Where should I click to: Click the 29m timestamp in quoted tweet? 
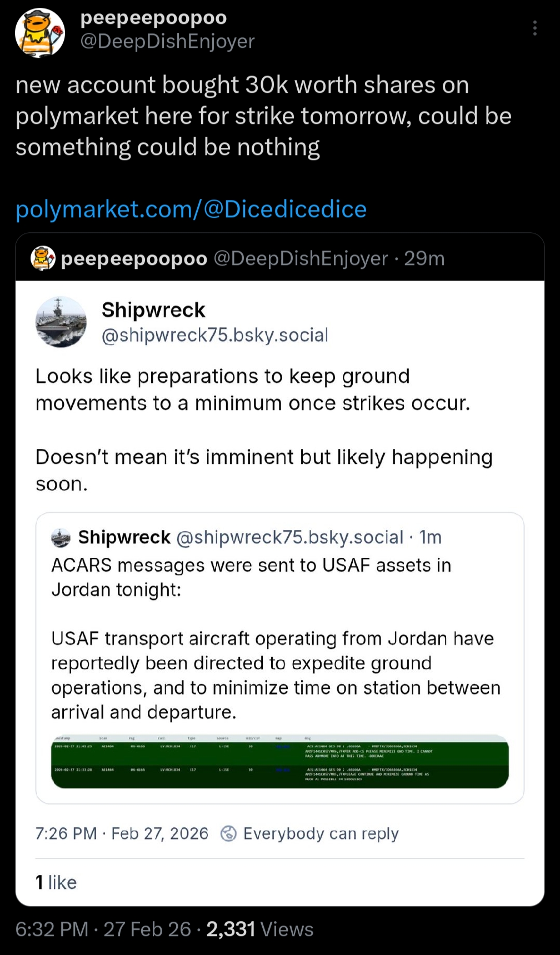[424, 258]
